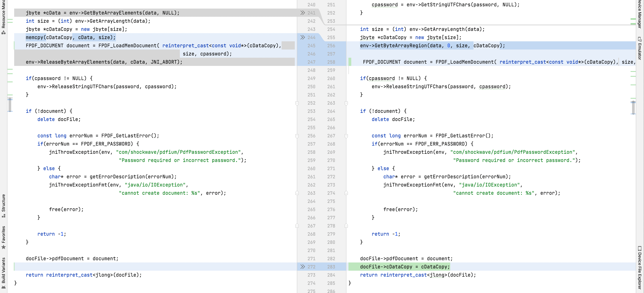Click the fold end marker at right line 278
Screen dimensions: 644x293
pos(346,226)
